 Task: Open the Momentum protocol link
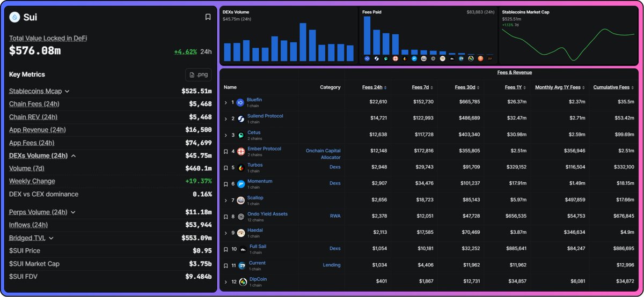coord(260,181)
